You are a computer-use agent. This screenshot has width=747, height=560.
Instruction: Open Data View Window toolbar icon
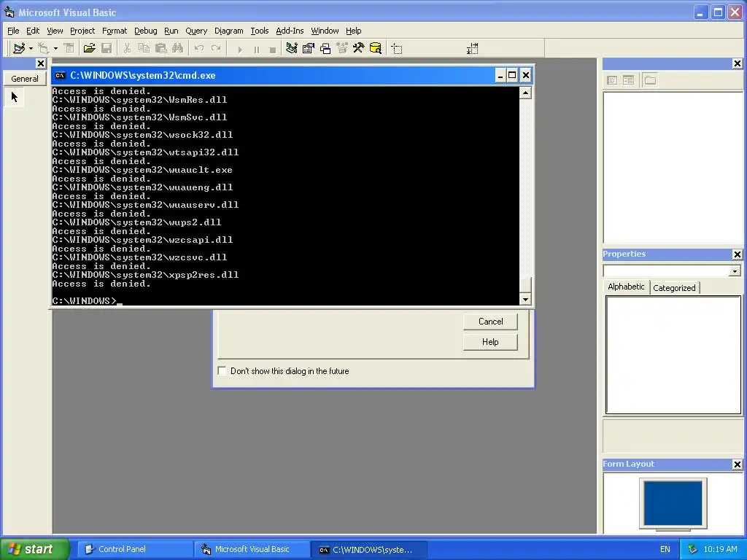[376, 48]
